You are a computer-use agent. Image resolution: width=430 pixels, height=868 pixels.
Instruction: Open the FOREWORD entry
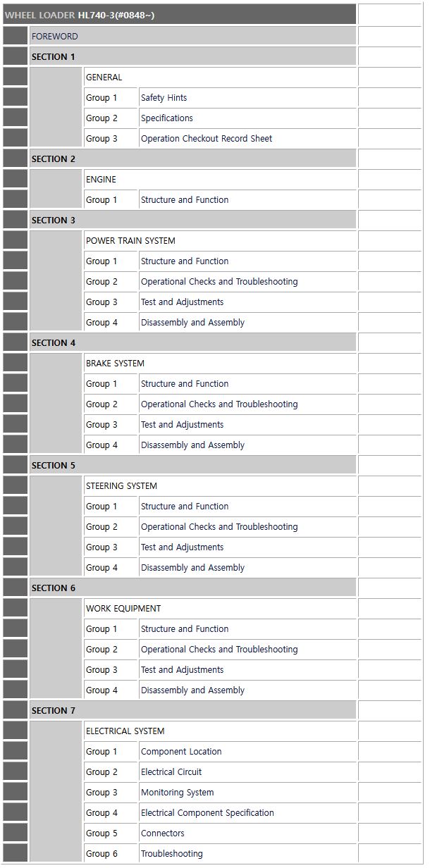(x=55, y=37)
